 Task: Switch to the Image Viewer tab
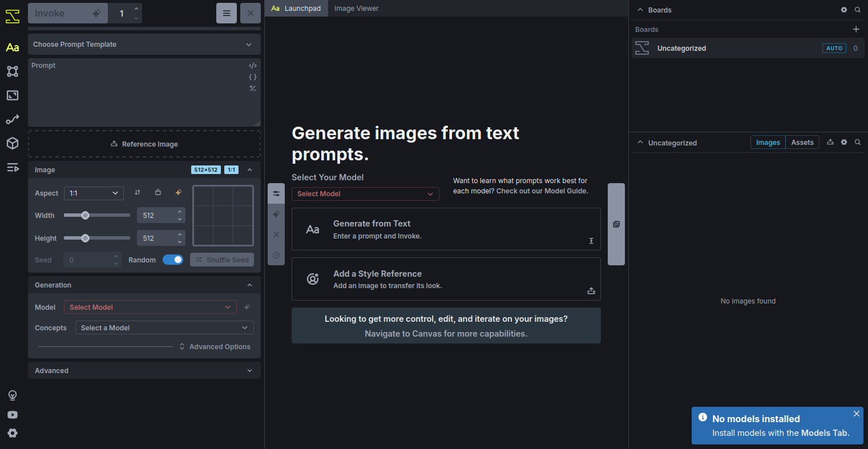[356, 9]
